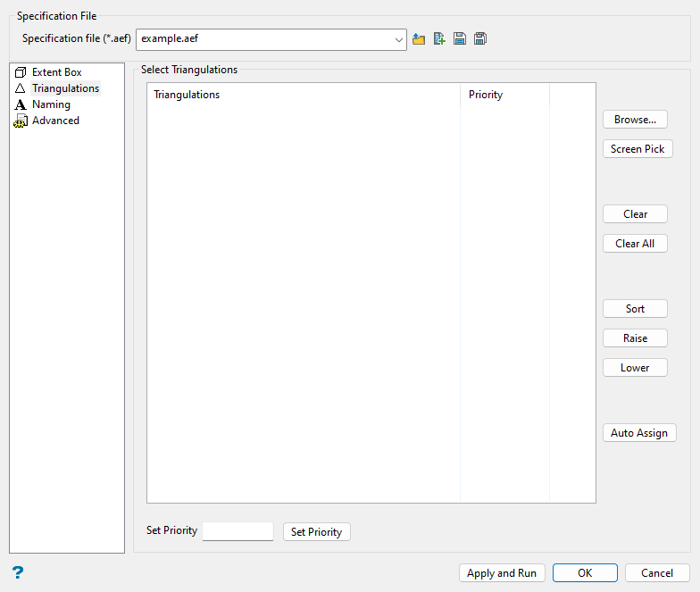The width and height of the screenshot is (700, 592).
Task: Open the specification file folder browse icon
Action: click(418, 39)
